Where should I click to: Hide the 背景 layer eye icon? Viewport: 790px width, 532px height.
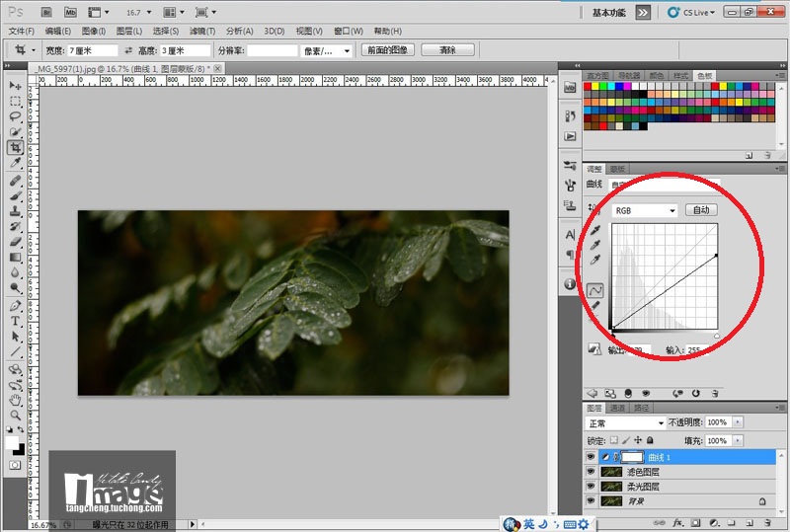pos(592,501)
